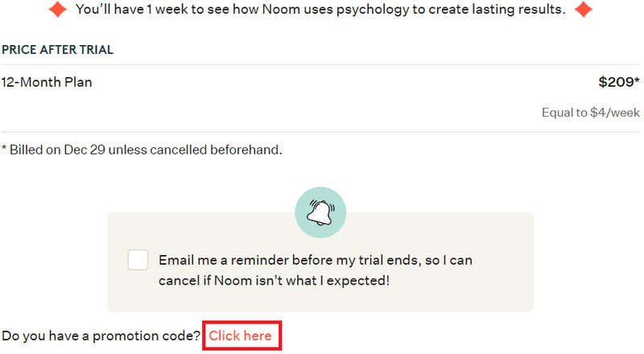Screen dimensions: 644x354
Task: Click the ringing bell icon
Action: point(320,212)
